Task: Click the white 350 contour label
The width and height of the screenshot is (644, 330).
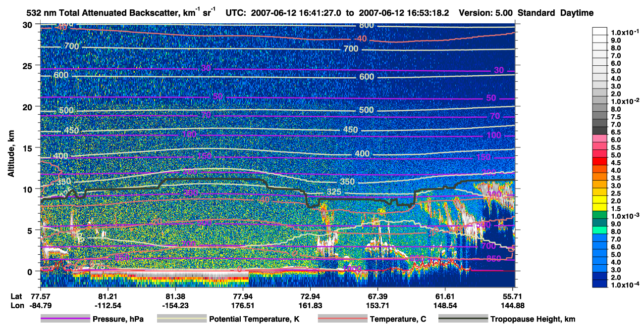Action: (348, 182)
